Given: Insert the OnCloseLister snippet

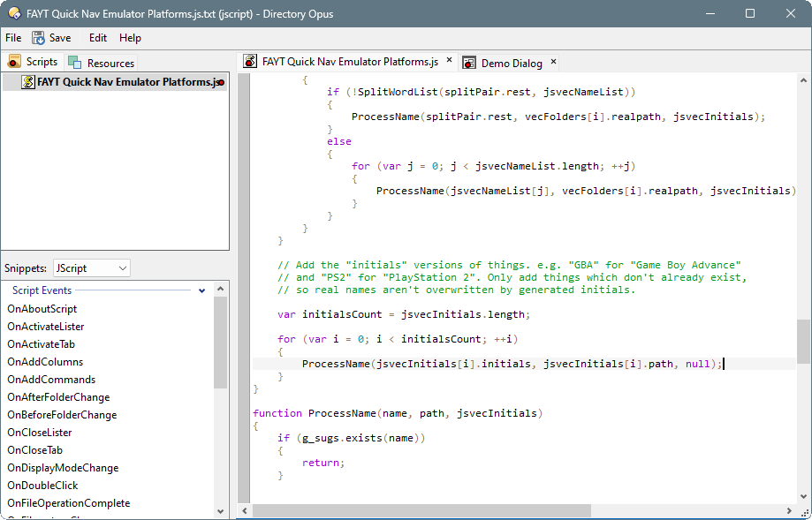Looking at the screenshot, I should tap(40, 432).
